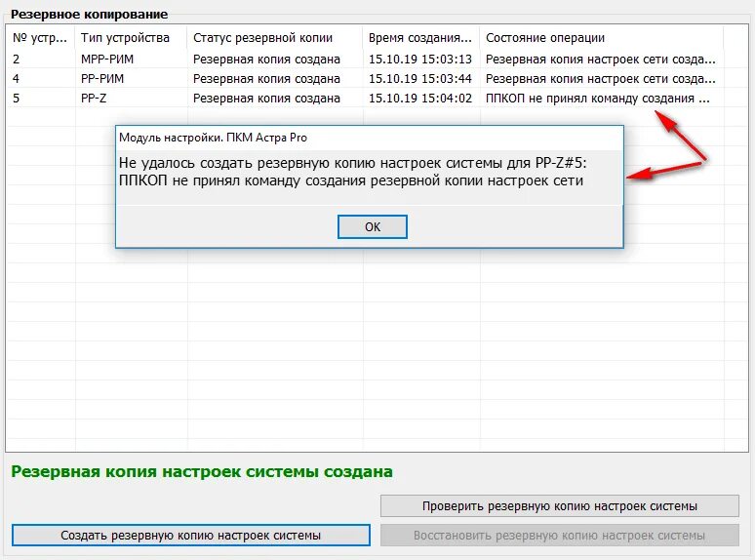Select the 'РР-Z' device type cell
The height and width of the screenshot is (560, 755).
(131, 99)
